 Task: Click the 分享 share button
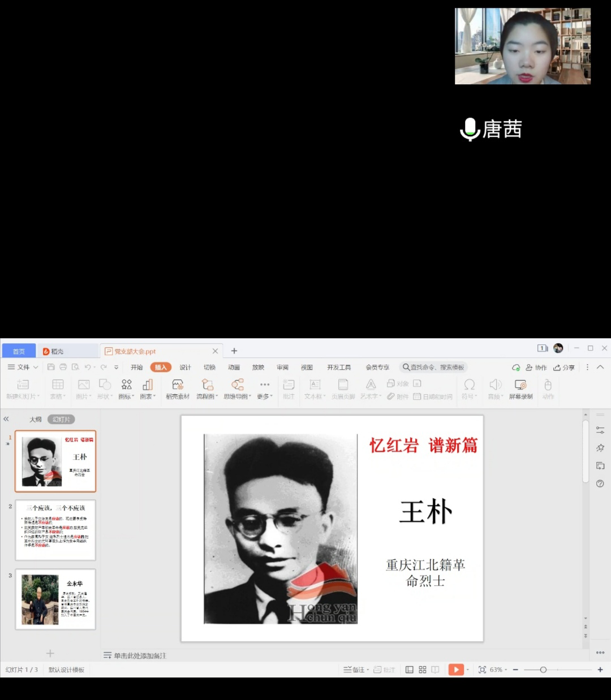[x=564, y=368]
